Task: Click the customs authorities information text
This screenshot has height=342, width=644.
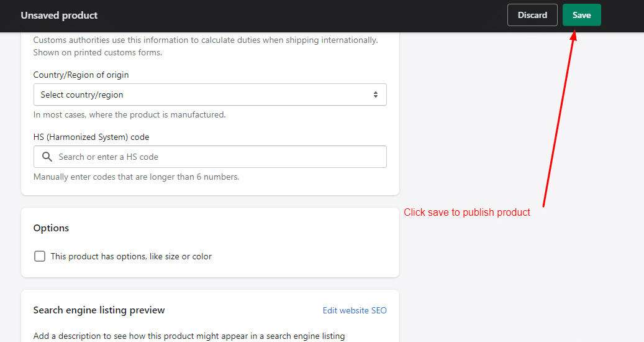Action: click(x=206, y=46)
